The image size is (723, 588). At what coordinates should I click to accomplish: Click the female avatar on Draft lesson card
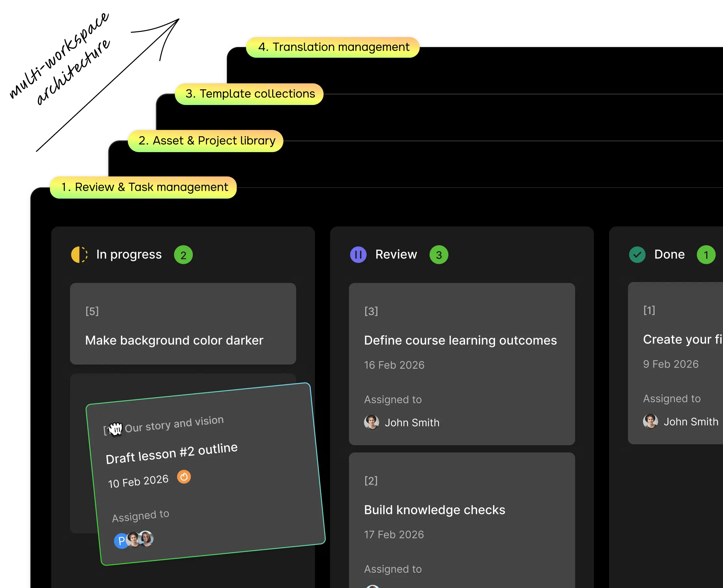point(146,538)
